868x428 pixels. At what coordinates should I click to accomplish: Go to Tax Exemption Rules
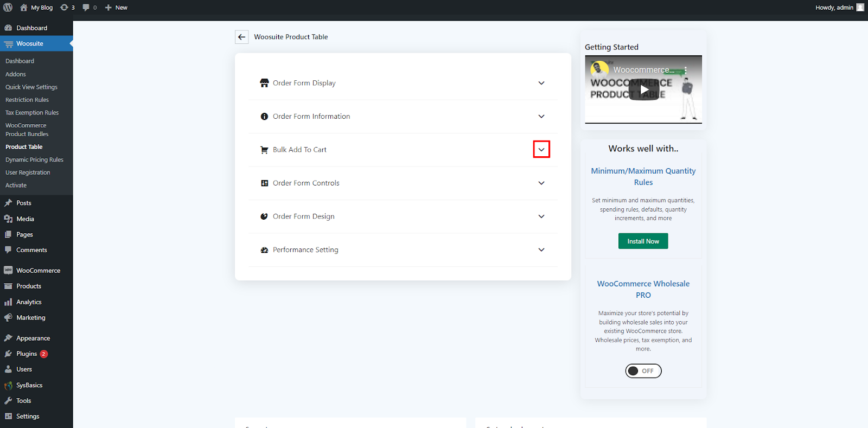point(32,113)
